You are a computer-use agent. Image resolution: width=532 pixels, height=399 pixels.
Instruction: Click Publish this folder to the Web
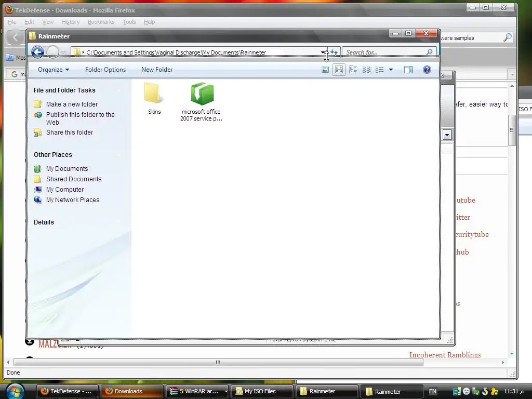[x=81, y=118]
